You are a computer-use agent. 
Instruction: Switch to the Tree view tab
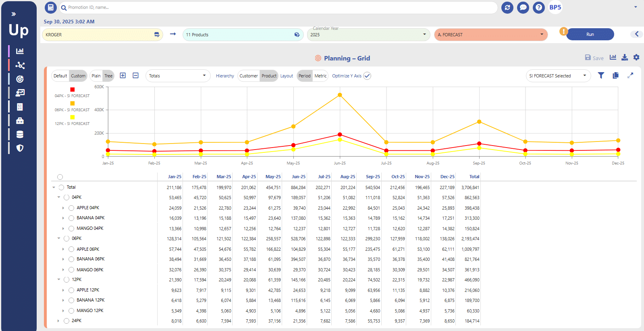[108, 76]
